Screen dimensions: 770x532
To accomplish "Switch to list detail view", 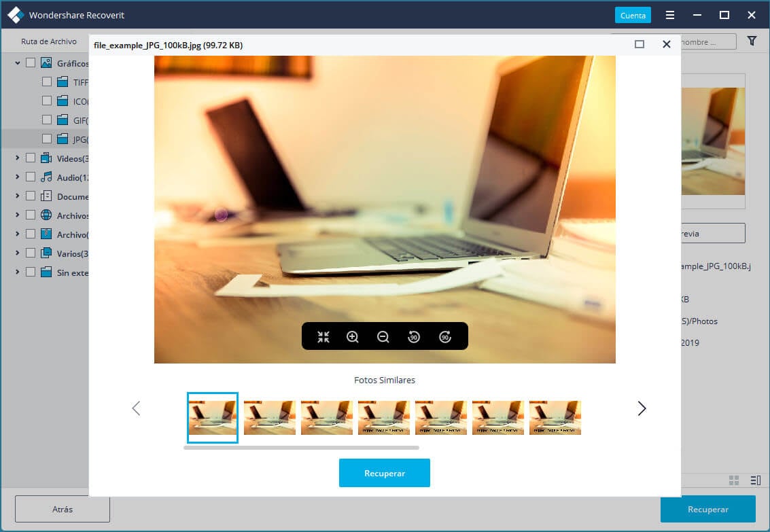I will tap(756, 480).
